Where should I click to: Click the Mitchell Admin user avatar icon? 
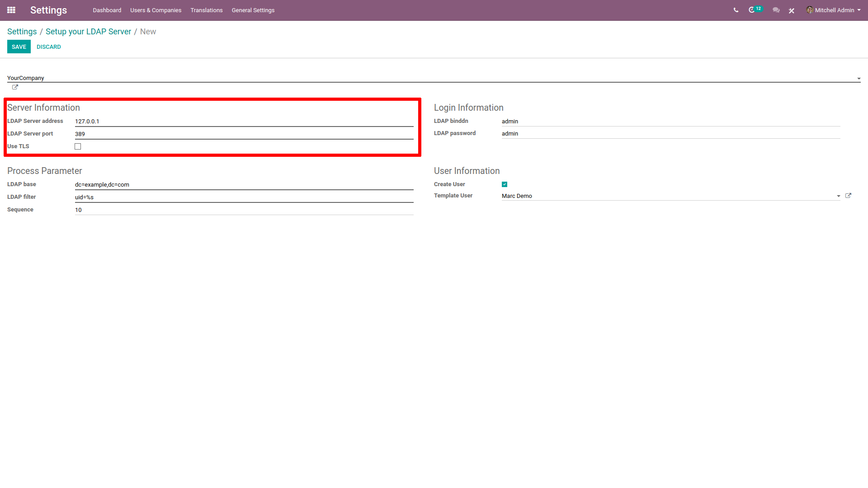811,10
